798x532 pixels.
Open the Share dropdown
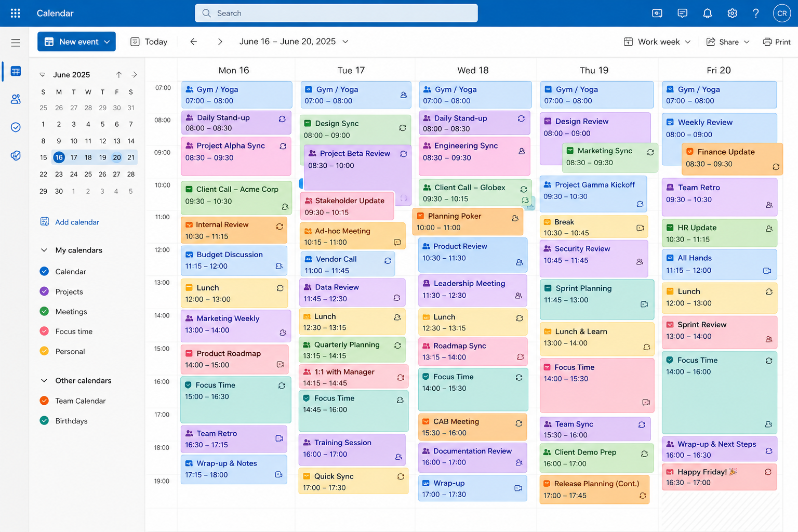point(728,42)
